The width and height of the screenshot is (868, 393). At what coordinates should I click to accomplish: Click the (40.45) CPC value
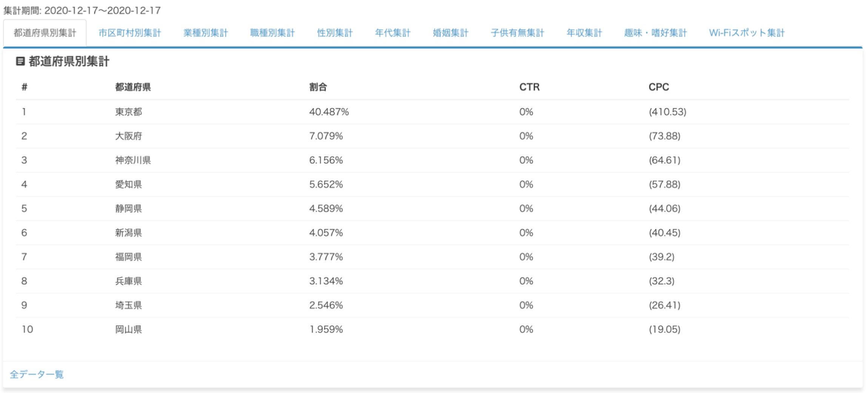tap(664, 233)
